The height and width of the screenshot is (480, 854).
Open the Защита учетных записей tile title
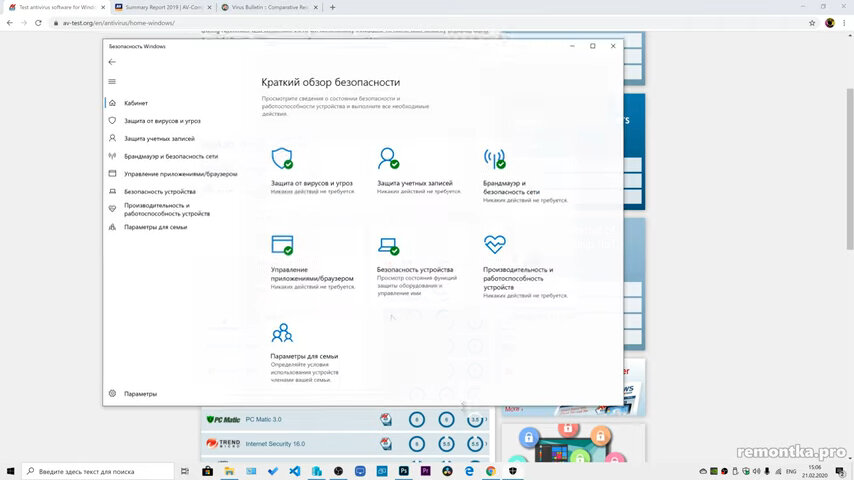pos(415,184)
